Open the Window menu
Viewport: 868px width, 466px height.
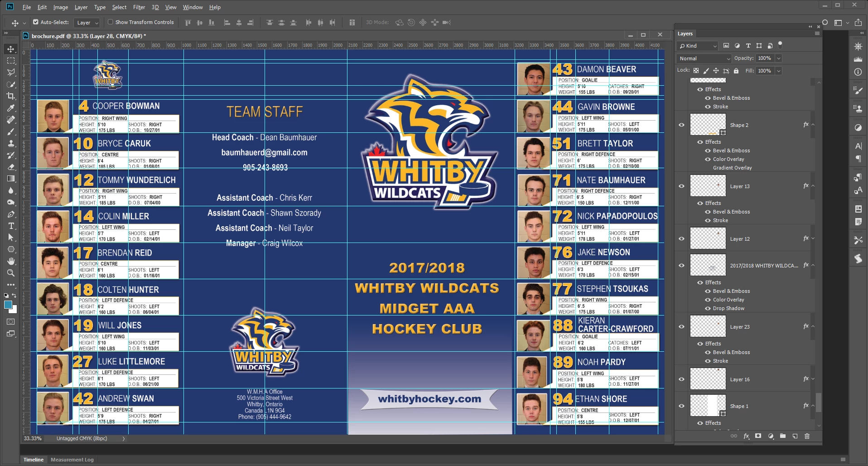point(193,7)
